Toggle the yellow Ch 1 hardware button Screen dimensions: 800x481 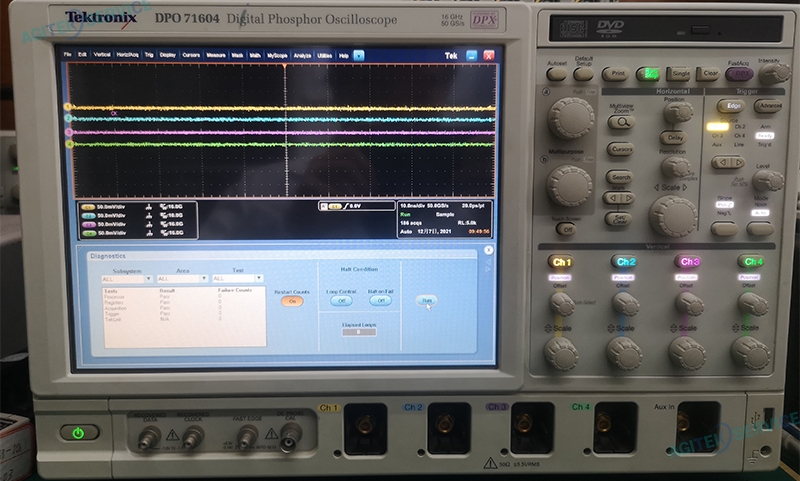pyautogui.click(x=561, y=262)
